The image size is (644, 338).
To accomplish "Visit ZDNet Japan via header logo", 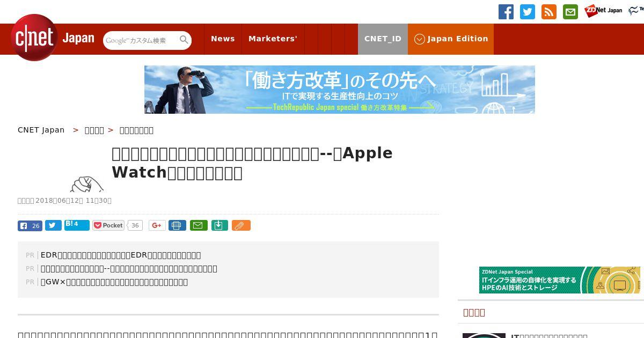I will [603, 11].
